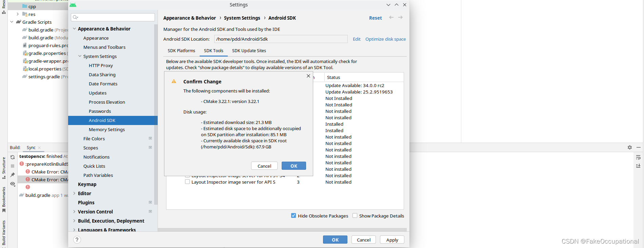Viewport: 644px width, 248px height.
Task: Enable Show Package Details checkbox
Action: click(x=355, y=215)
